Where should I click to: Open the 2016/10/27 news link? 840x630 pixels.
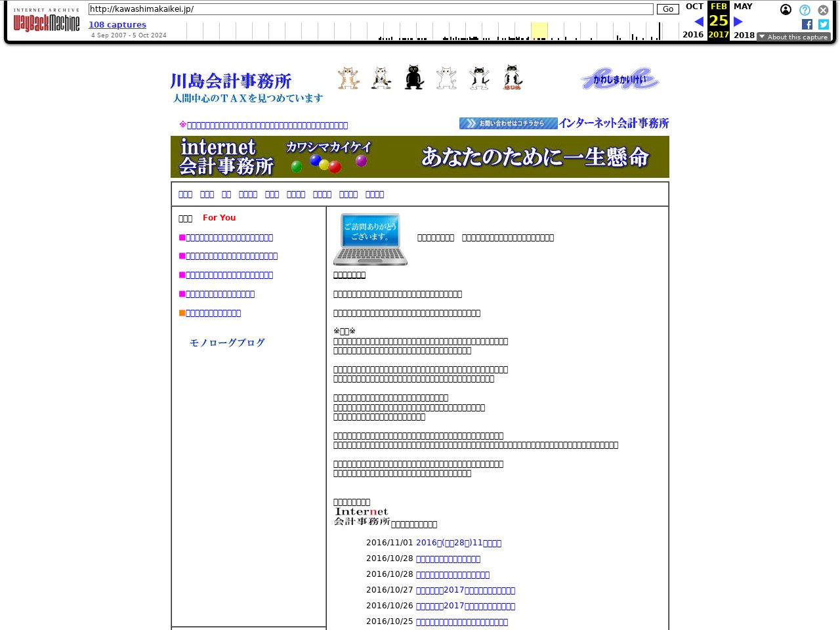[x=465, y=591]
